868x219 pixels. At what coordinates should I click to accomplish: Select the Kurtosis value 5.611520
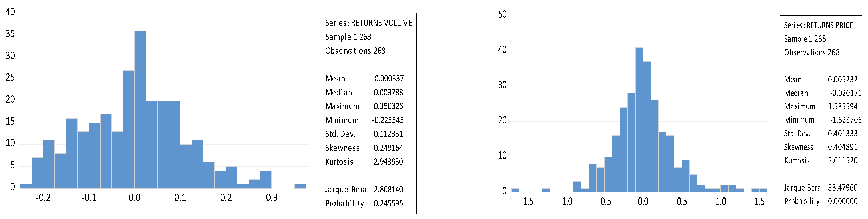point(842,161)
